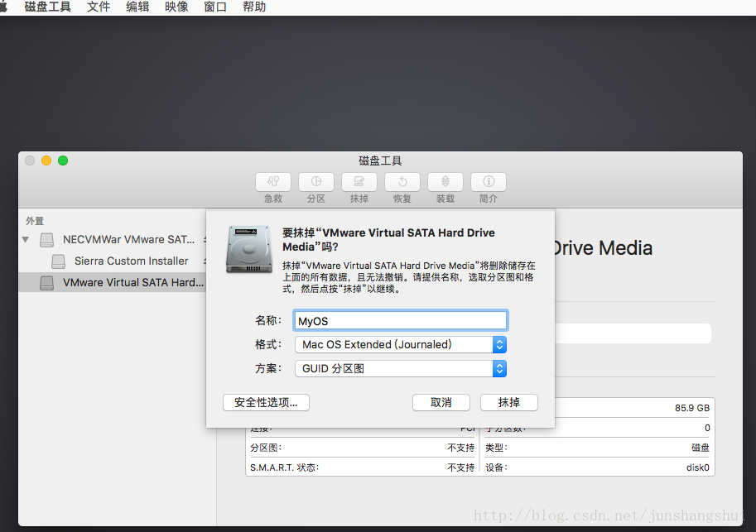
Task: Click the 名称 field containing MyOS
Action: (401, 320)
